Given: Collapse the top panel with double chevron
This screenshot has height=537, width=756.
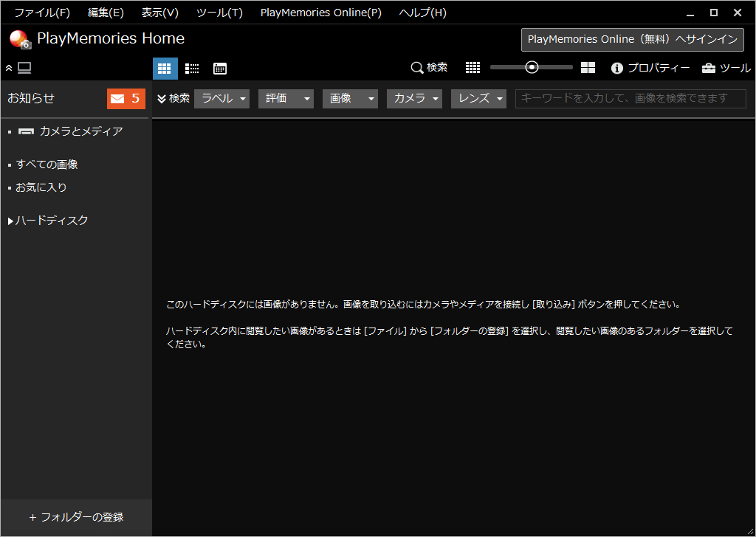Looking at the screenshot, I should [9, 69].
